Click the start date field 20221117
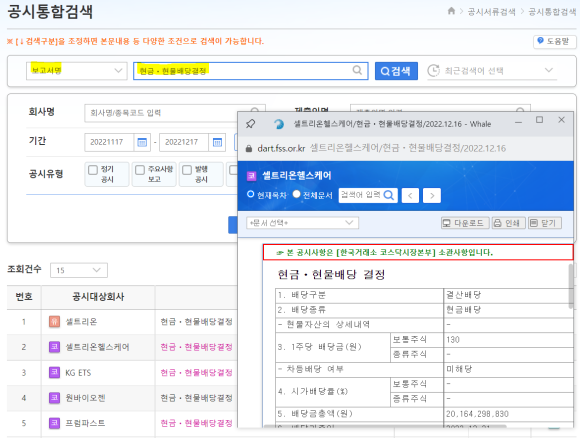 [x=109, y=142]
